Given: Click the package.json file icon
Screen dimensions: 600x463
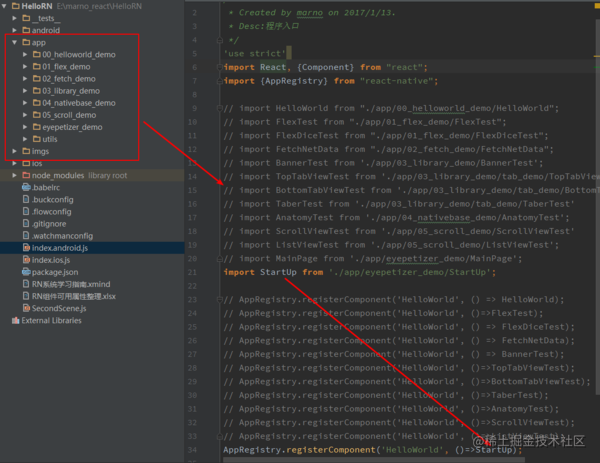Looking at the screenshot, I should (x=26, y=272).
